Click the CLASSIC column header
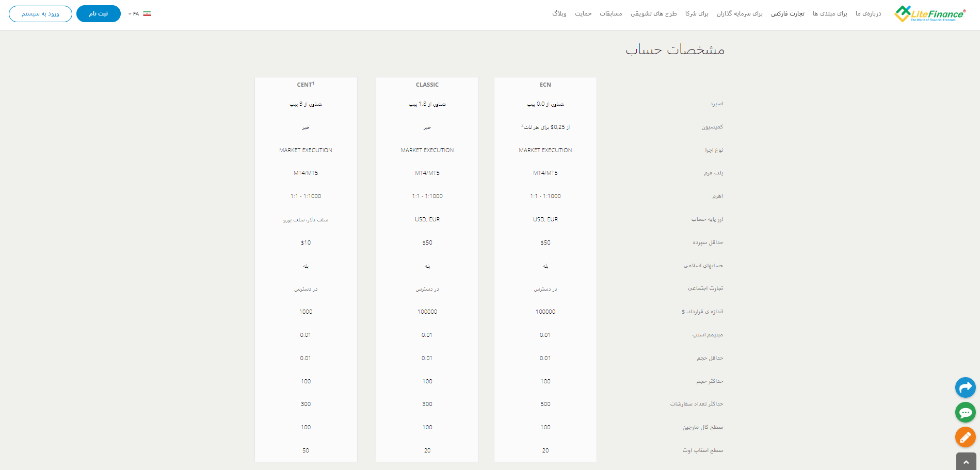 (x=427, y=85)
